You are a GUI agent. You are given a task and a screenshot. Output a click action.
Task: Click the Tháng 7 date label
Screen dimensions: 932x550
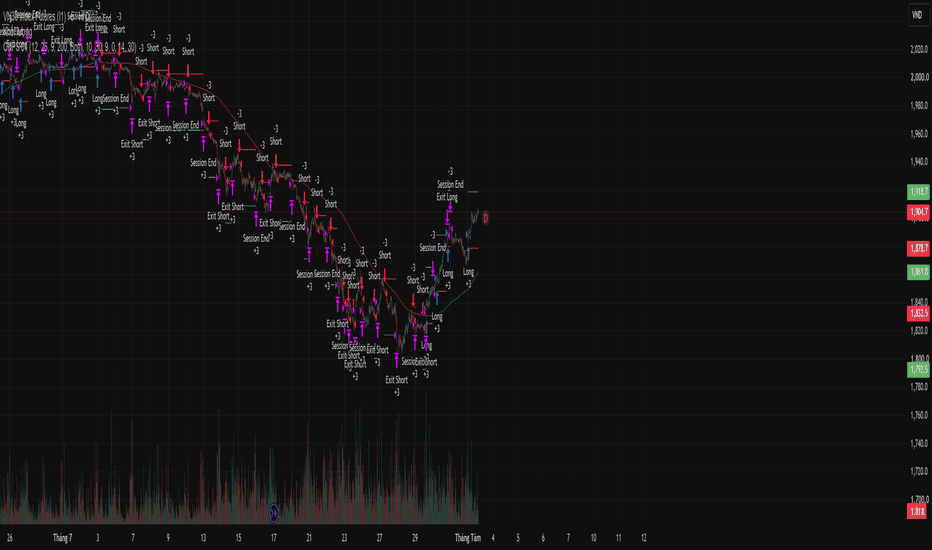(x=62, y=538)
